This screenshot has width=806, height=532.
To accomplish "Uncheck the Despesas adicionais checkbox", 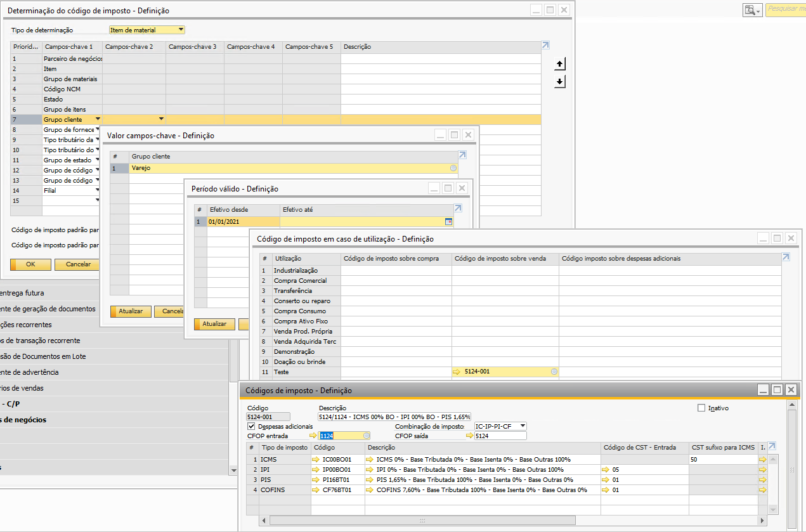I will [251, 427].
